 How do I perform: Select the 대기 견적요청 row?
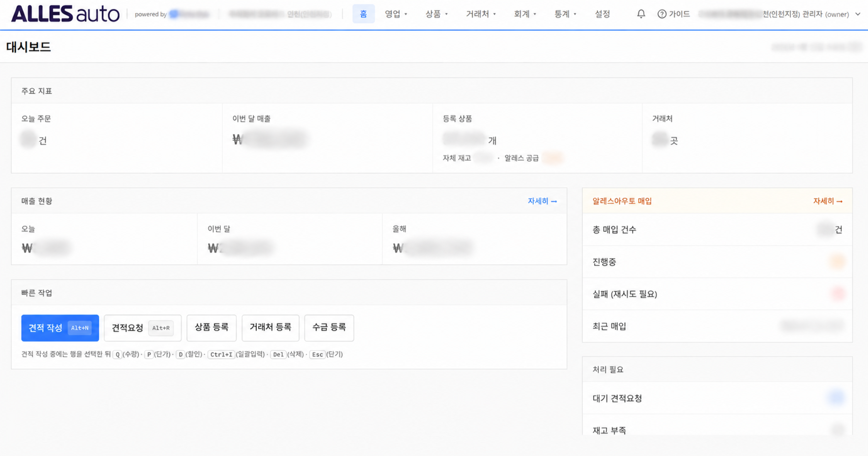pos(717,398)
